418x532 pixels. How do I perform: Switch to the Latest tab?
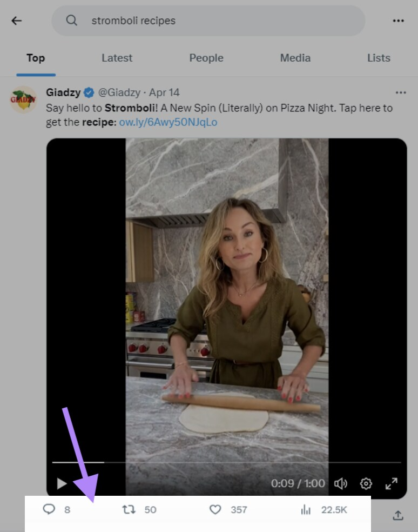tap(117, 58)
